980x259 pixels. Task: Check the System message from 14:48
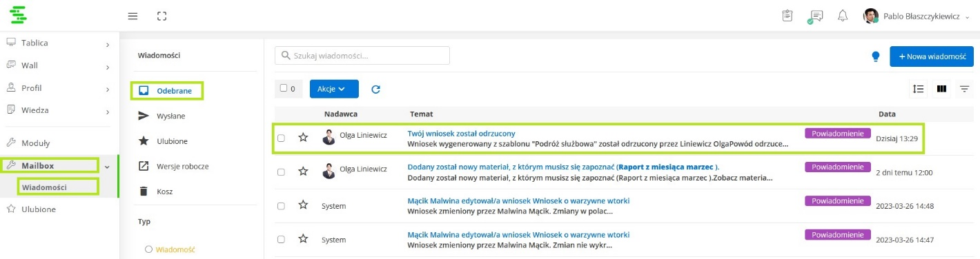281,205
